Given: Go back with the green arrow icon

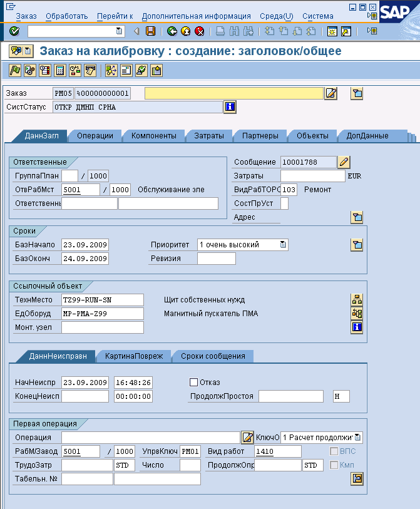Looking at the screenshot, I should click(x=172, y=31).
